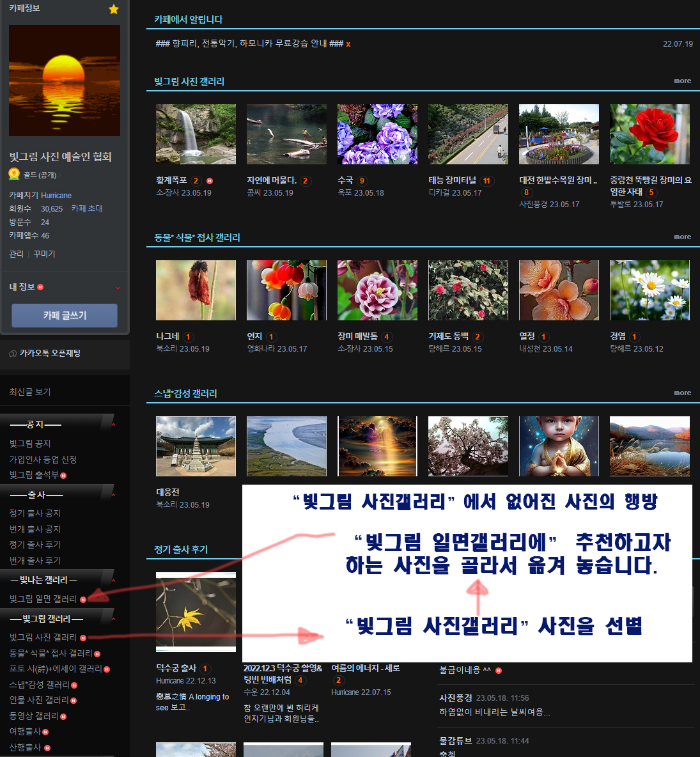Click the member count 30,625
This screenshot has height=757, width=700.
point(52,209)
